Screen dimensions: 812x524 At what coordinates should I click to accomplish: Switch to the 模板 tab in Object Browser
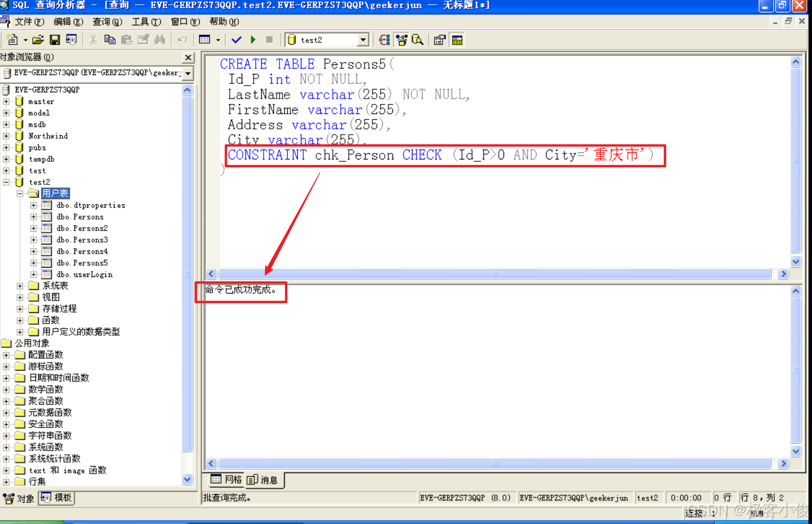[57, 498]
